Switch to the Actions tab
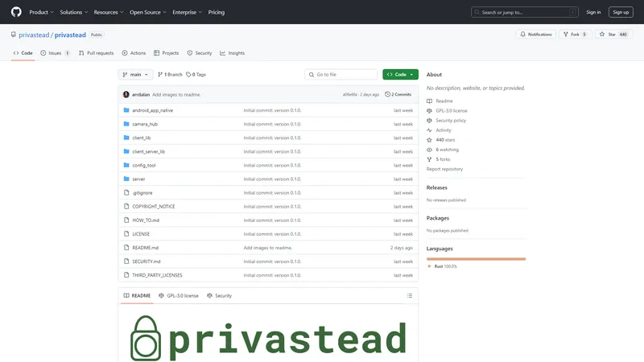Viewport: 644px width, 362px height. click(x=134, y=53)
